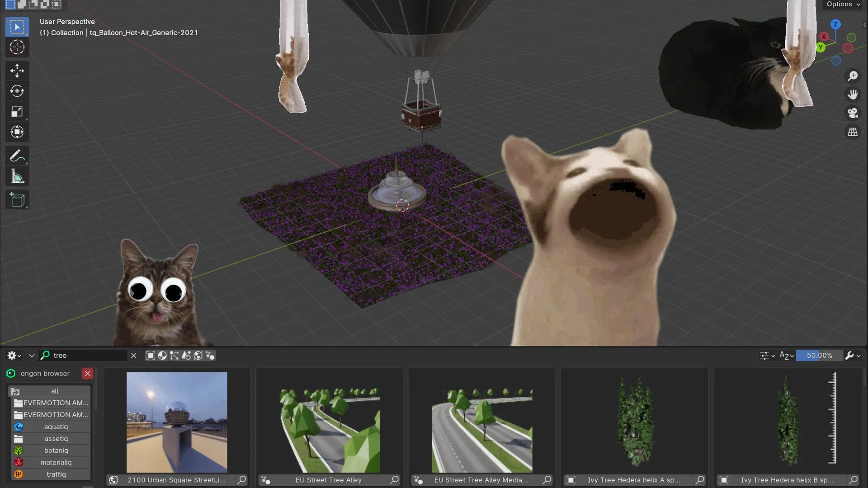Set selection mode to extend
This screenshot has width=868, height=488.
pos(22,5)
